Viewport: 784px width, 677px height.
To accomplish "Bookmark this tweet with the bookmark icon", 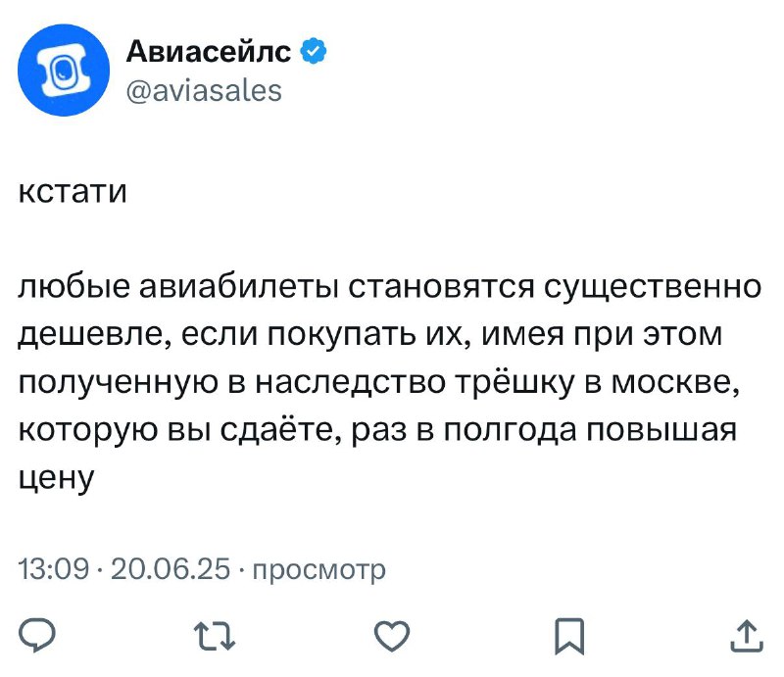I will coord(569,636).
